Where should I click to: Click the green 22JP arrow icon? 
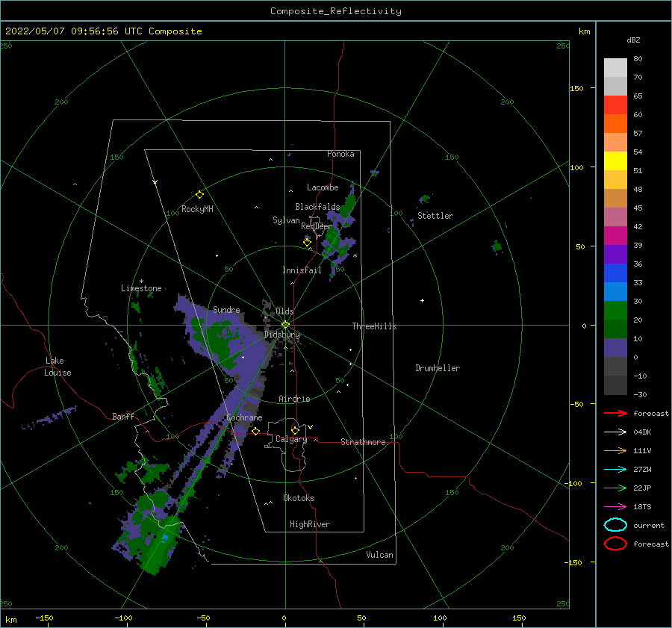(615, 488)
